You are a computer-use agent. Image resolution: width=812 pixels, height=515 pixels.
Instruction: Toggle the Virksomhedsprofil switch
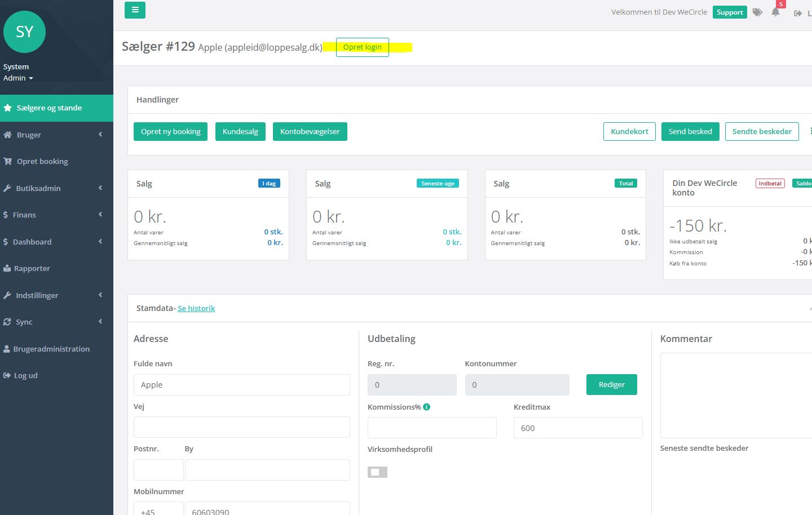(x=377, y=472)
